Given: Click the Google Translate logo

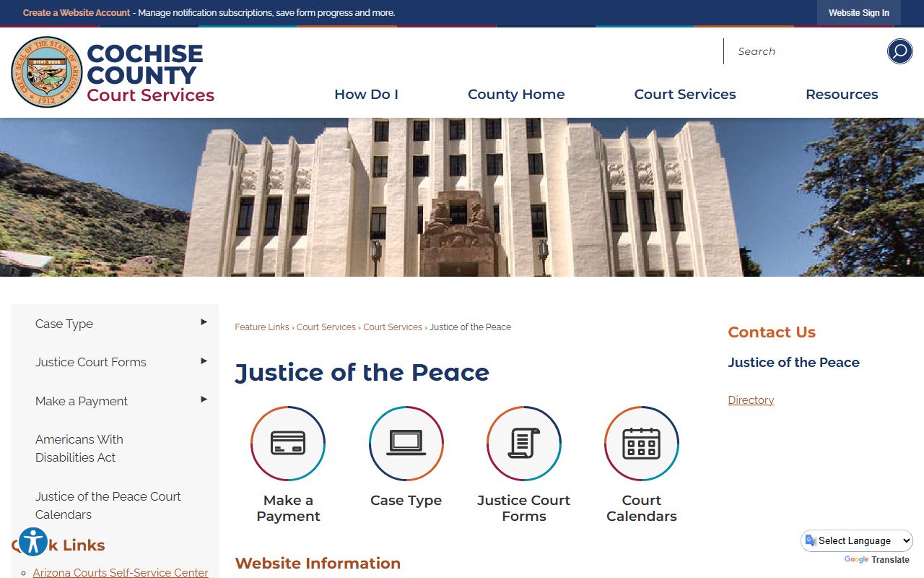Looking at the screenshot, I should click(x=856, y=560).
